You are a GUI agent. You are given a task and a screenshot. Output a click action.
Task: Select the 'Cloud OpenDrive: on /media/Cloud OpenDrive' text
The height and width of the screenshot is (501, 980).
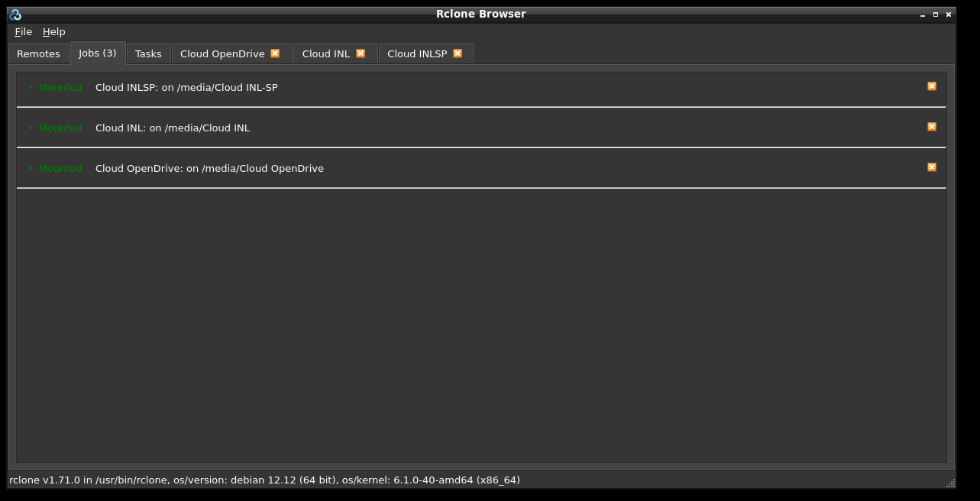[209, 168]
